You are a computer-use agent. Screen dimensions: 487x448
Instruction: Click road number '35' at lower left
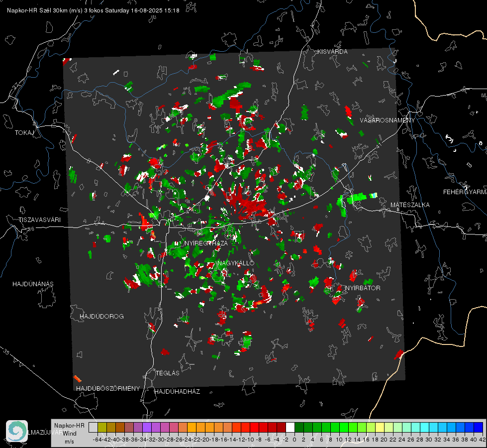click(x=6, y=352)
